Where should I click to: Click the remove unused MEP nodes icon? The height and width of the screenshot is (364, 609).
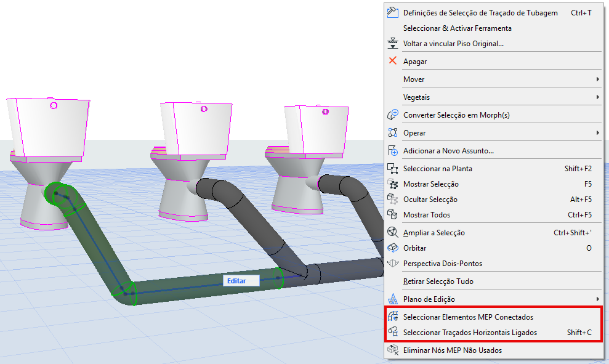[393, 350]
